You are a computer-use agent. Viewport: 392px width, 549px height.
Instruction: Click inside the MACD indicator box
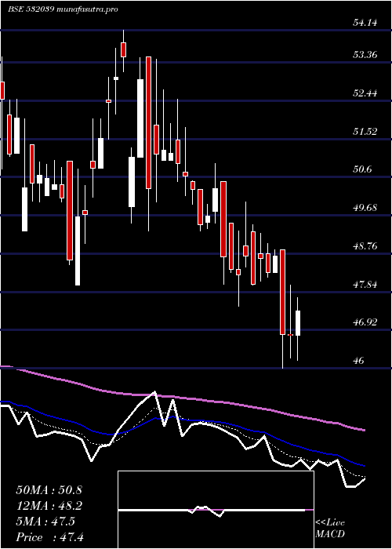pos(216,510)
